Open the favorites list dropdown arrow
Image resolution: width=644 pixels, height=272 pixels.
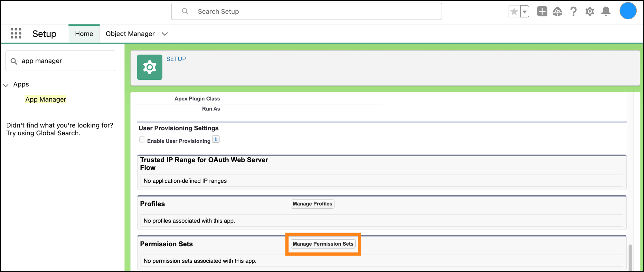pyautogui.click(x=525, y=12)
